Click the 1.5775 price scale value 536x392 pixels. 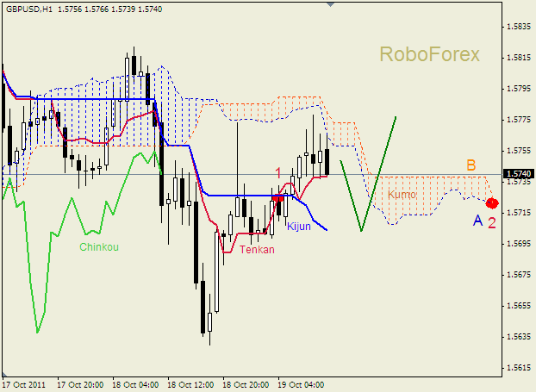[519, 120]
